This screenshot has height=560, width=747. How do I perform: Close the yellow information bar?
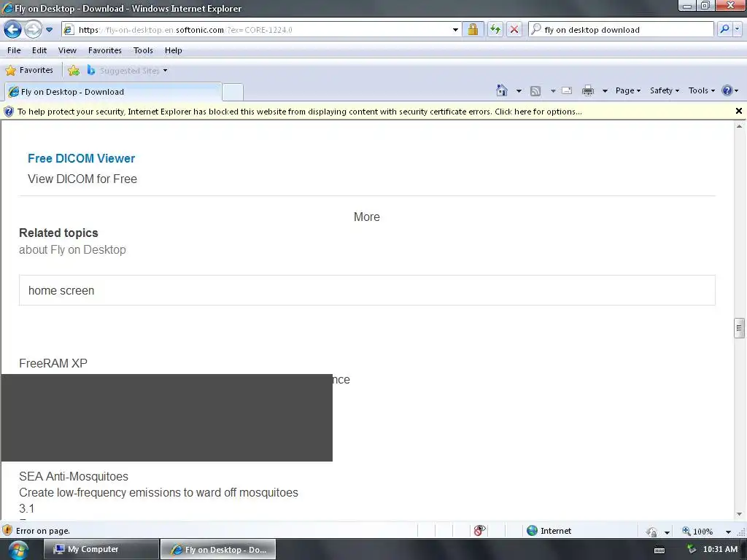[x=739, y=111]
